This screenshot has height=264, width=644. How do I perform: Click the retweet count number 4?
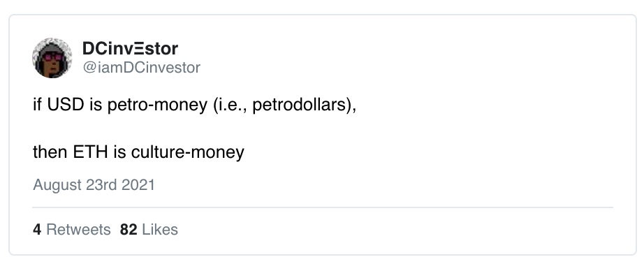[x=37, y=230]
